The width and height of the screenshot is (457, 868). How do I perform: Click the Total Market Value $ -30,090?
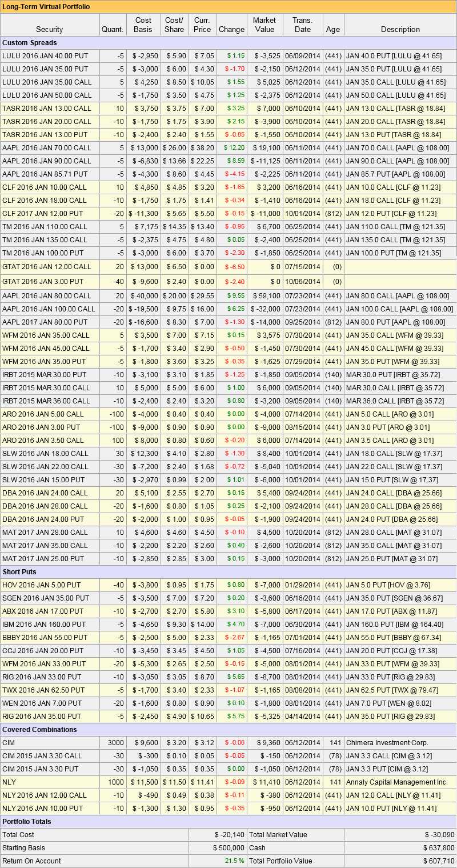coord(440,835)
